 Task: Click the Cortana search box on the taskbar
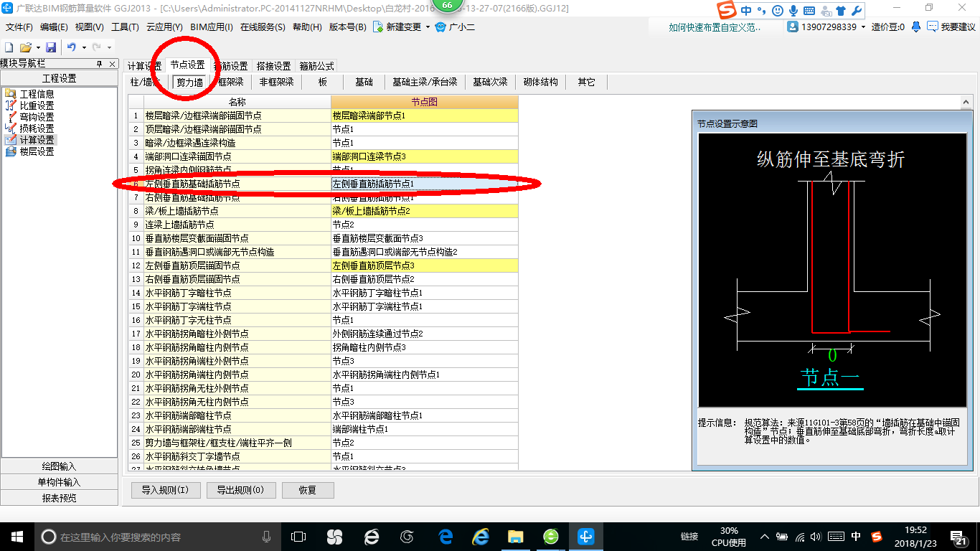pos(158,536)
